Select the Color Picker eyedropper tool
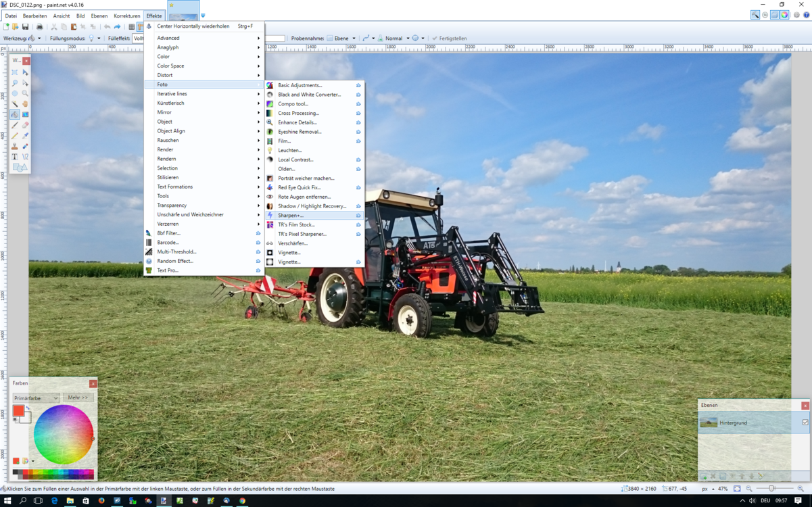 25,135
